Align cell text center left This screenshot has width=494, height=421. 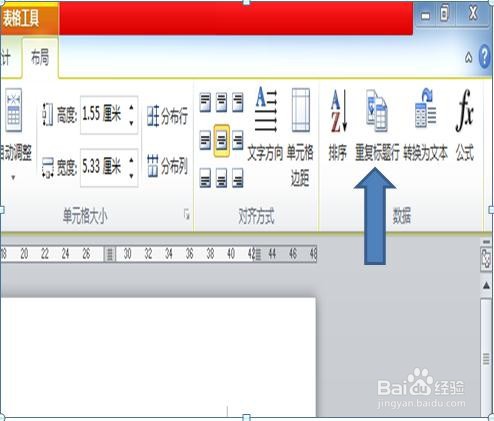coord(205,140)
